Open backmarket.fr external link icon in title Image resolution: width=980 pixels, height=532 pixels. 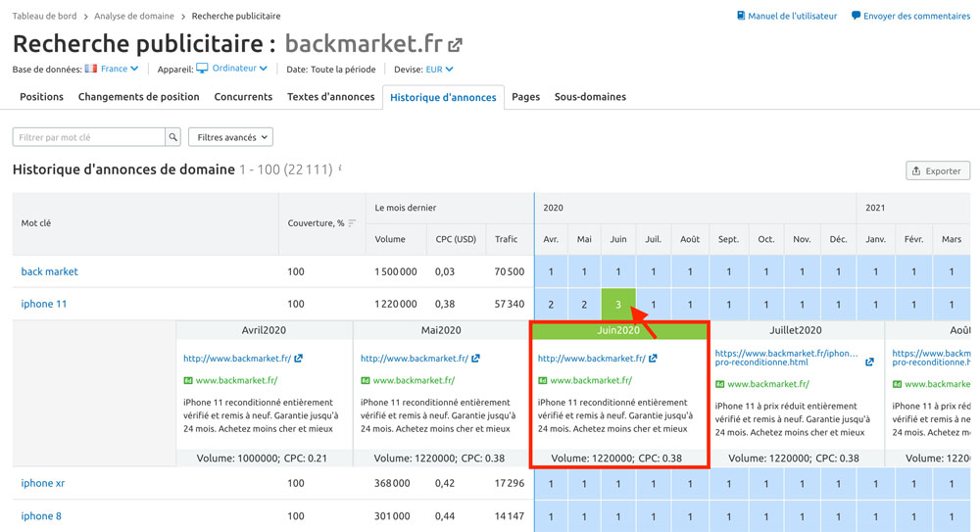pos(455,45)
